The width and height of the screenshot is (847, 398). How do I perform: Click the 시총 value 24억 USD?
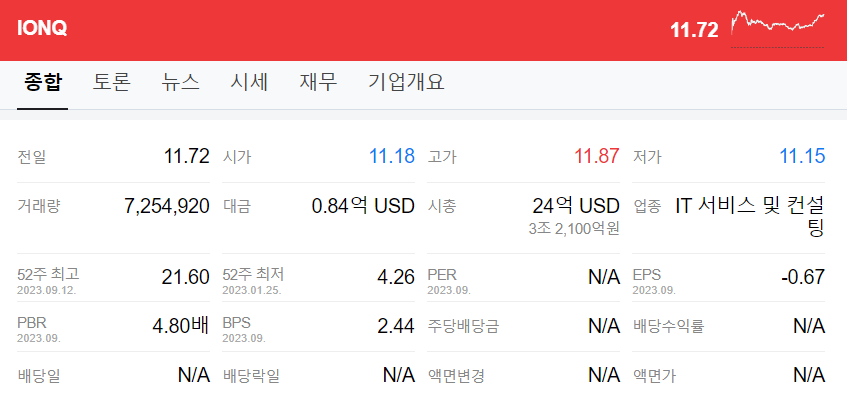[576, 206]
